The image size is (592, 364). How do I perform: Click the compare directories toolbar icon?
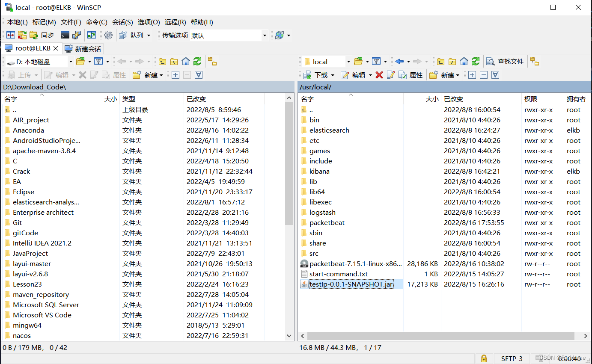[x=11, y=35]
